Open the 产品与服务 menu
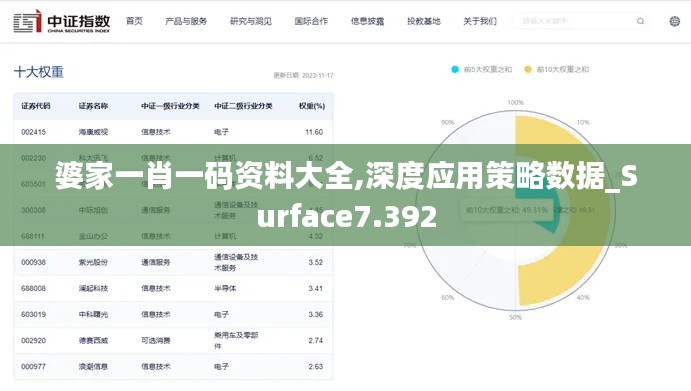This screenshot has width=691, height=391. coord(186,21)
